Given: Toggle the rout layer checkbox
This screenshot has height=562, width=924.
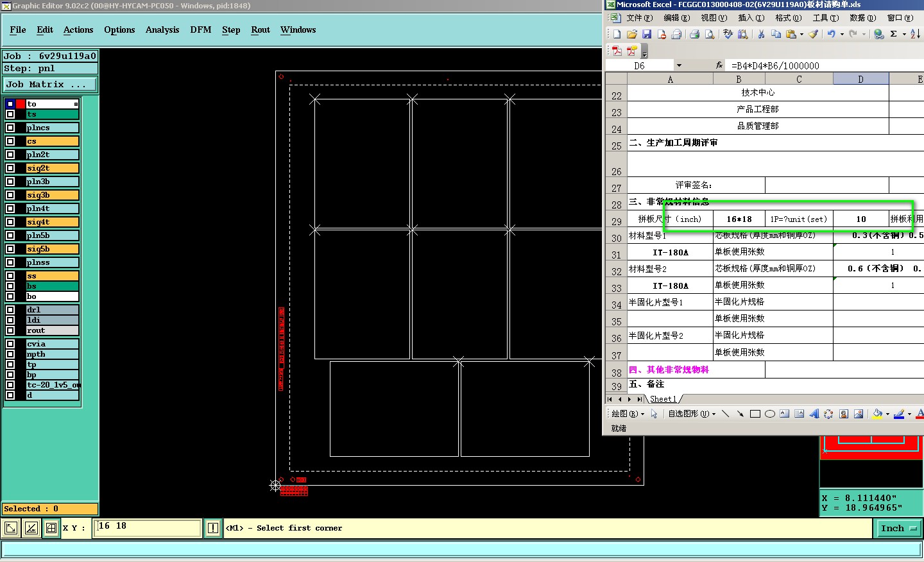Looking at the screenshot, I should 10,330.
